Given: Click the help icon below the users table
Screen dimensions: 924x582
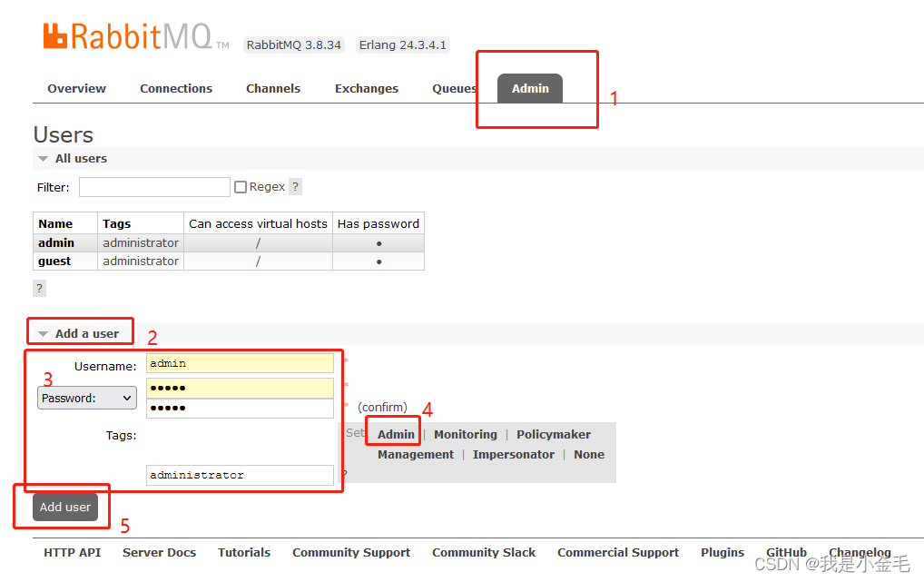Looking at the screenshot, I should [x=38, y=288].
